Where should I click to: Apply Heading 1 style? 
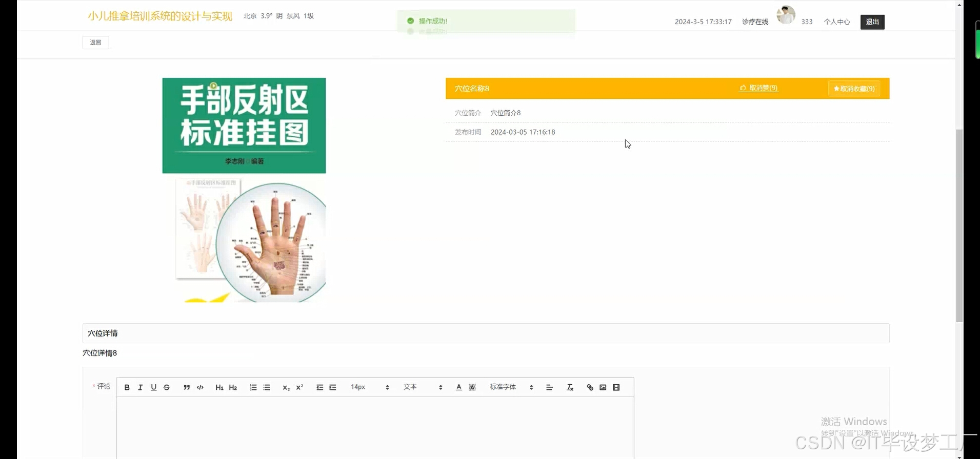point(219,387)
